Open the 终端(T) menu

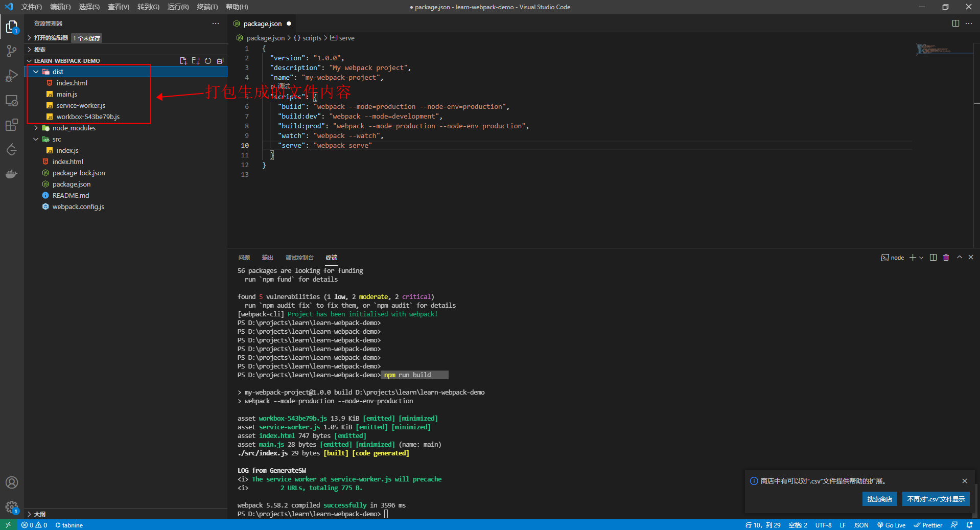(x=207, y=7)
